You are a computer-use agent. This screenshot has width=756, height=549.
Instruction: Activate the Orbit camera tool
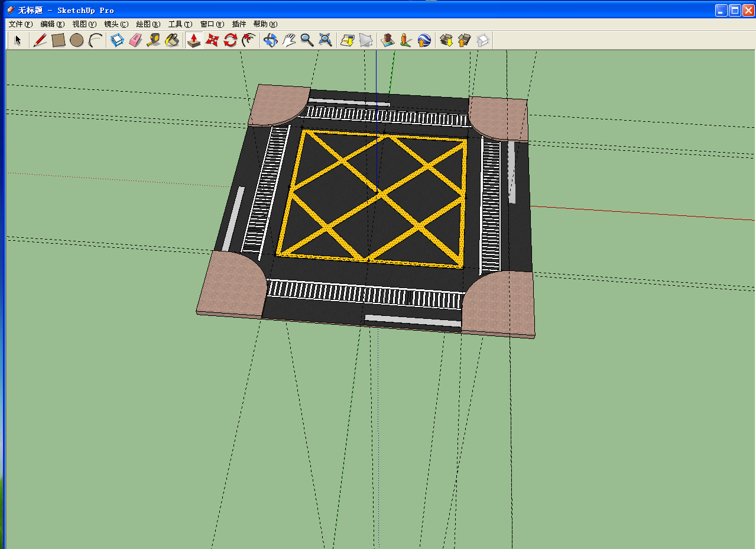tap(270, 40)
